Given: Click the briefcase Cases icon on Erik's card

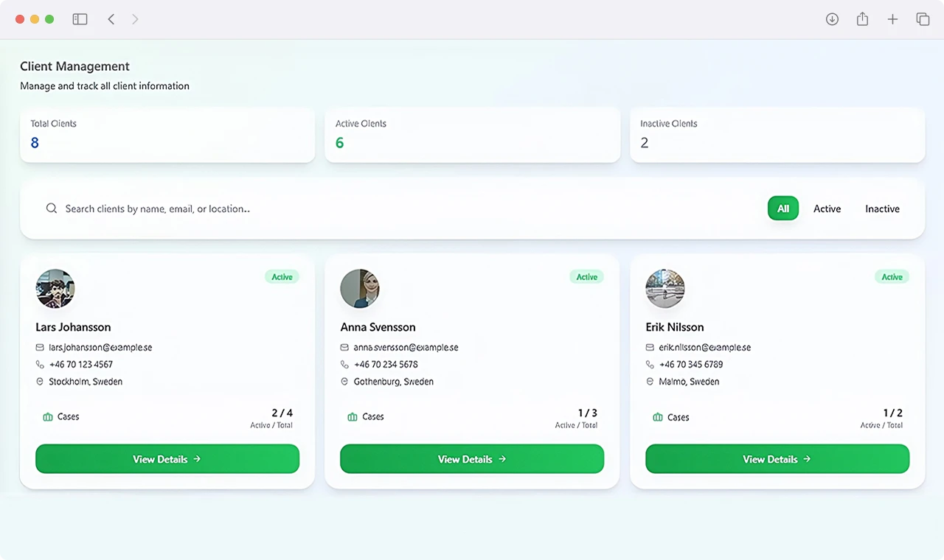Looking at the screenshot, I should pos(658,417).
